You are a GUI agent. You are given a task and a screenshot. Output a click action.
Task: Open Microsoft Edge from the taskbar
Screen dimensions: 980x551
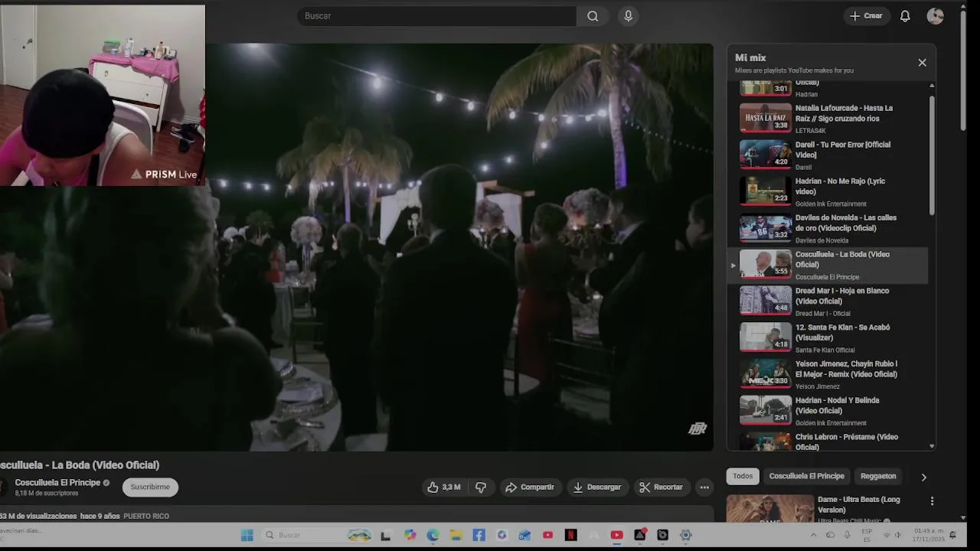(433, 536)
